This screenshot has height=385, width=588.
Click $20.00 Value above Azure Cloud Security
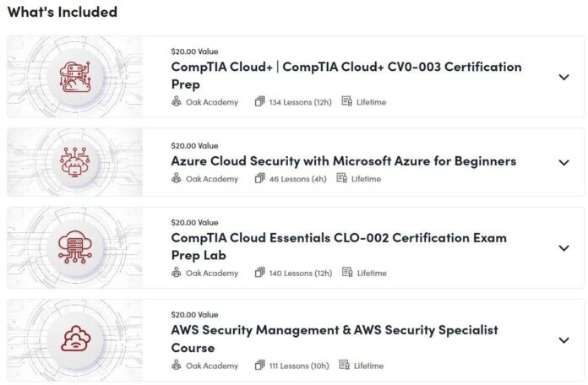(x=194, y=145)
